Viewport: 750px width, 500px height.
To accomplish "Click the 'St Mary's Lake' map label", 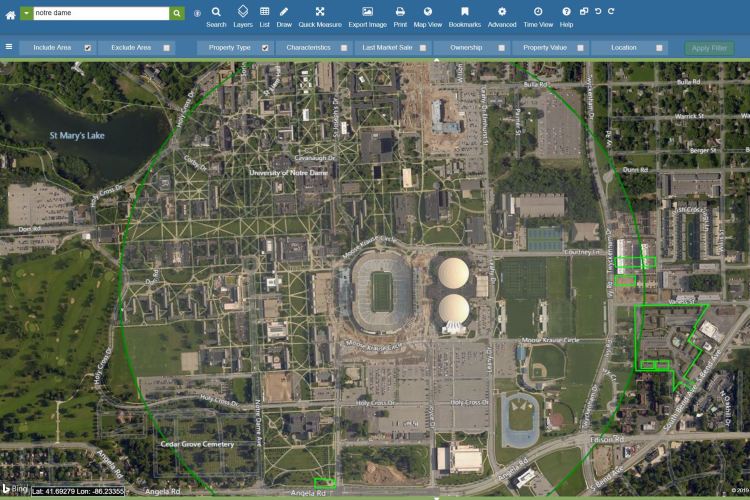I will (77, 136).
